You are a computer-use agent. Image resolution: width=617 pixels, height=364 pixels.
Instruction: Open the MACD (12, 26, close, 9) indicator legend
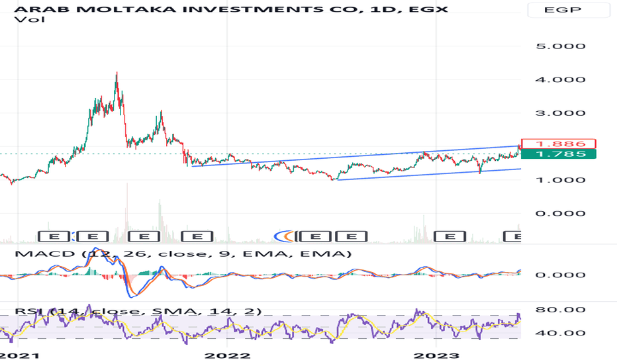point(183,254)
